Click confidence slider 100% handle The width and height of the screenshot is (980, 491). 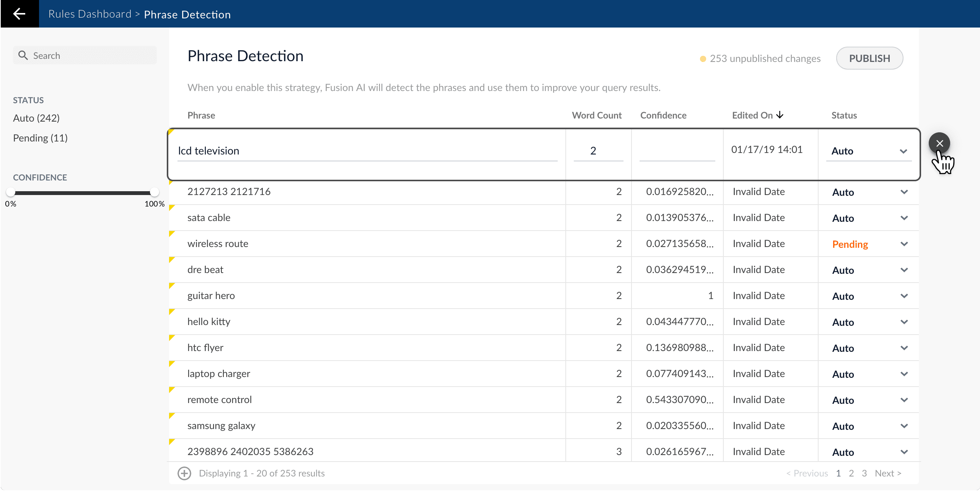[x=154, y=192]
